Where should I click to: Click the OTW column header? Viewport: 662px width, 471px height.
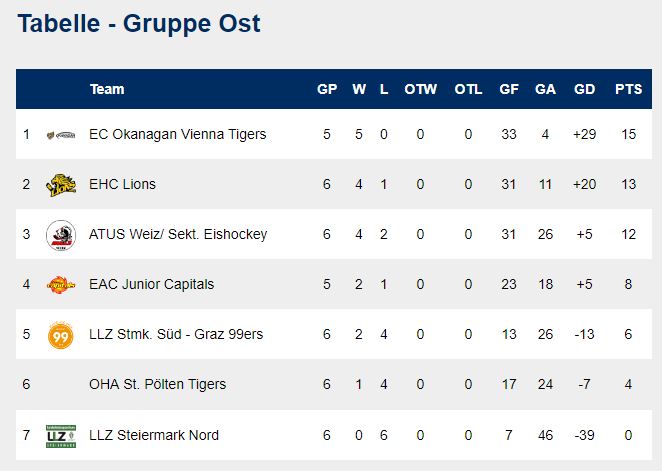(x=421, y=89)
